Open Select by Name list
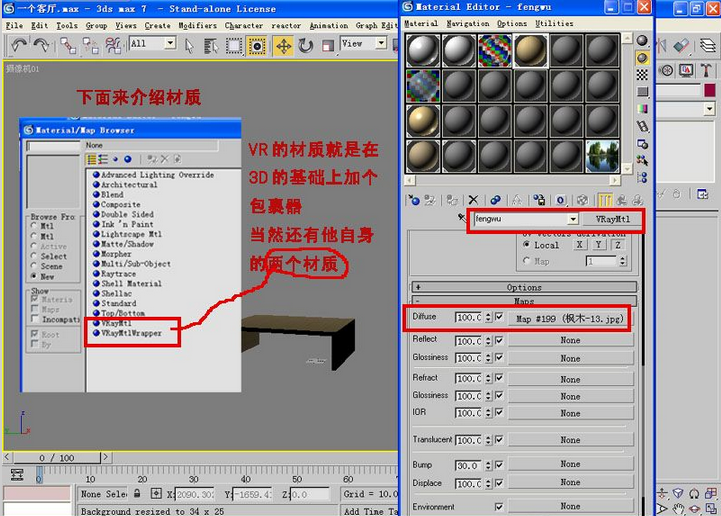 (211, 46)
